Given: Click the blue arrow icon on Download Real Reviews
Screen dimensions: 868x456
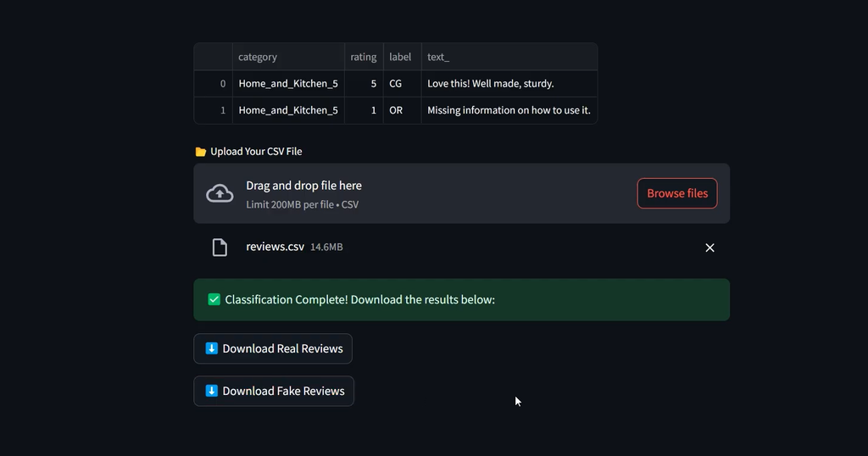Looking at the screenshot, I should point(211,348).
